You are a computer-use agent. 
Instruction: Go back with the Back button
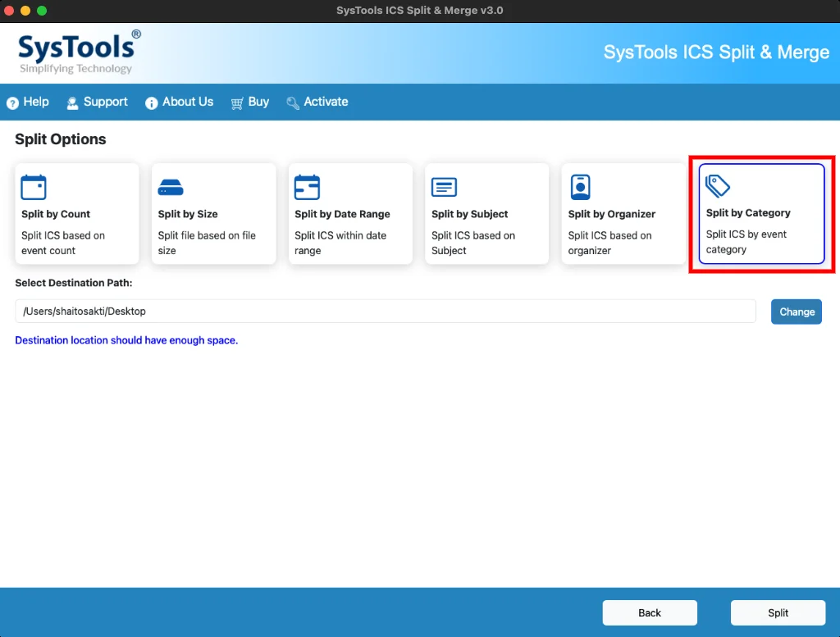tap(650, 612)
